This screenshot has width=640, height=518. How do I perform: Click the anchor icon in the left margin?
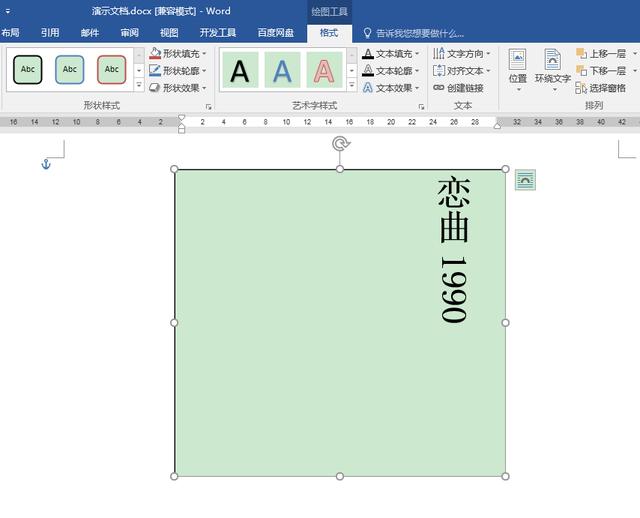pos(46,165)
